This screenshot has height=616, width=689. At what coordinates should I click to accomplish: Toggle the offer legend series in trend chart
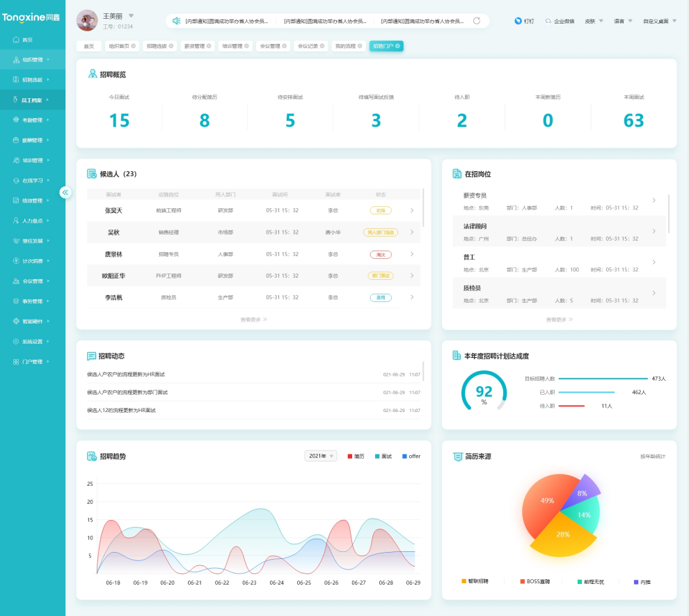tap(411, 456)
